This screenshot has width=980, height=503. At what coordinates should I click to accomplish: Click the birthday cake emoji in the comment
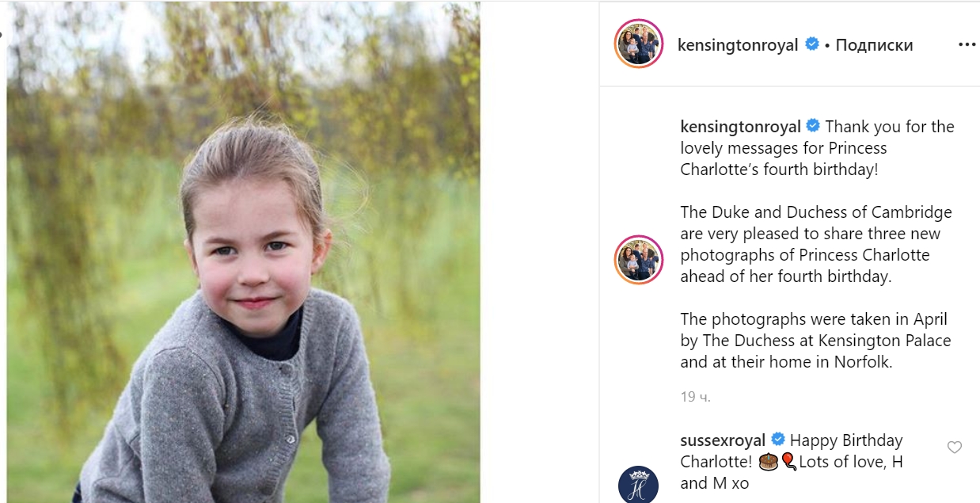tap(769, 462)
